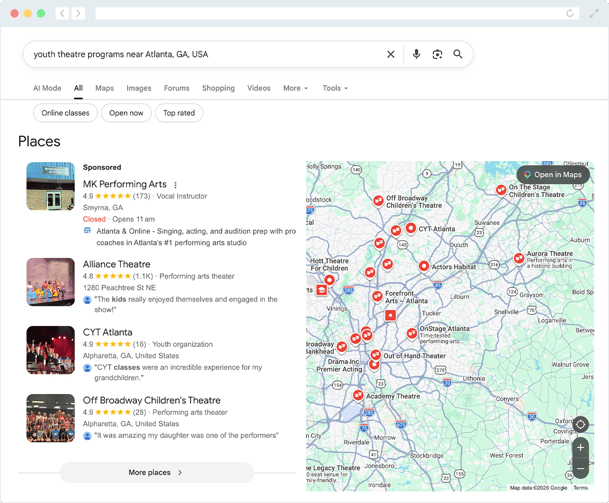Click the More places button

click(x=157, y=472)
